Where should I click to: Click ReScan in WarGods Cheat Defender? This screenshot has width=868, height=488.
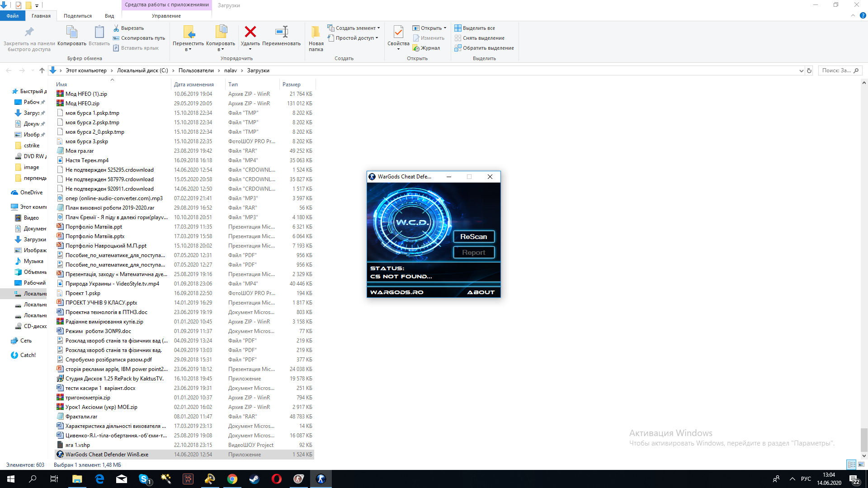coord(474,237)
